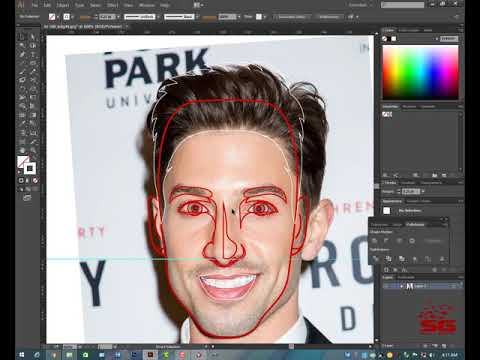
Task: Apply Merge pathfinder
Action: click(402, 259)
